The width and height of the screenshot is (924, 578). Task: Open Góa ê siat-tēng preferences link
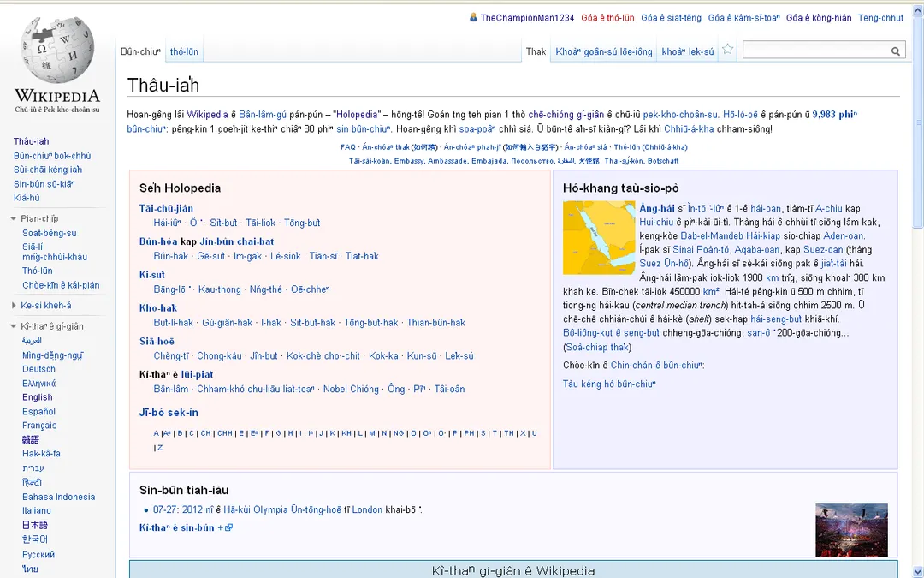point(671,18)
